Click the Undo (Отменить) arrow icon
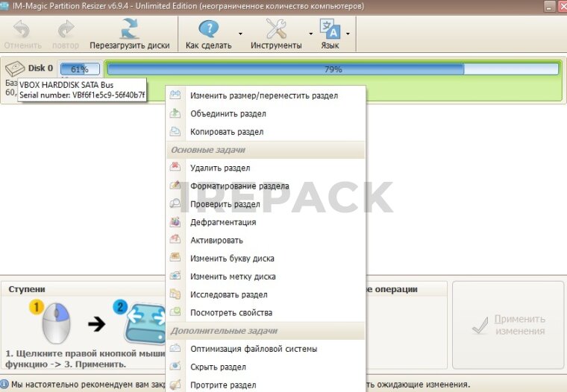The width and height of the screenshot is (567, 392). coord(22,29)
